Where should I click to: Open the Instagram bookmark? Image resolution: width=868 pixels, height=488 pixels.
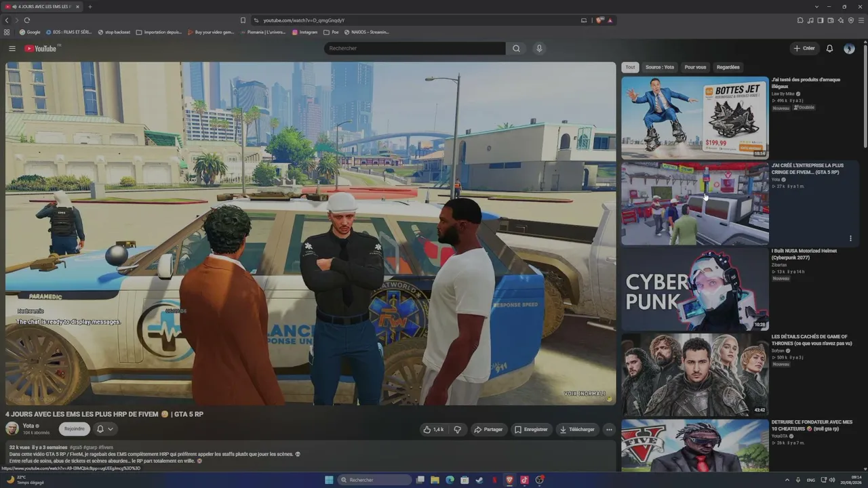coord(304,32)
